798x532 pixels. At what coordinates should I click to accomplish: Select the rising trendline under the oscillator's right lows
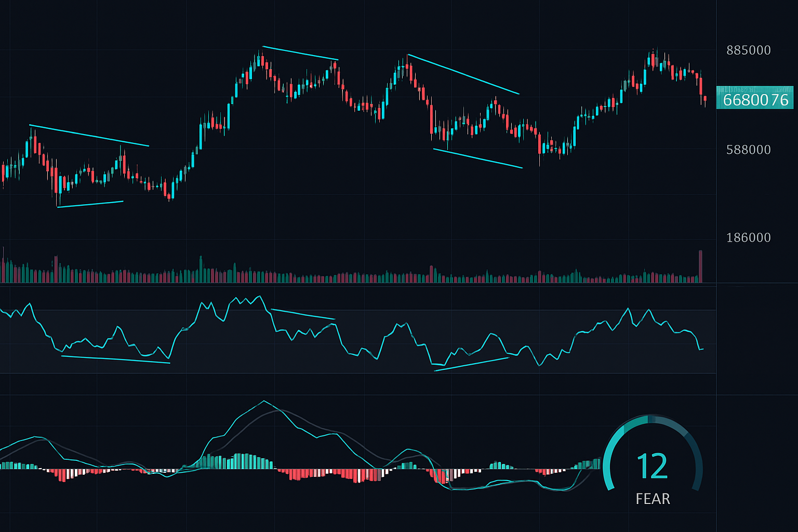pos(471,364)
